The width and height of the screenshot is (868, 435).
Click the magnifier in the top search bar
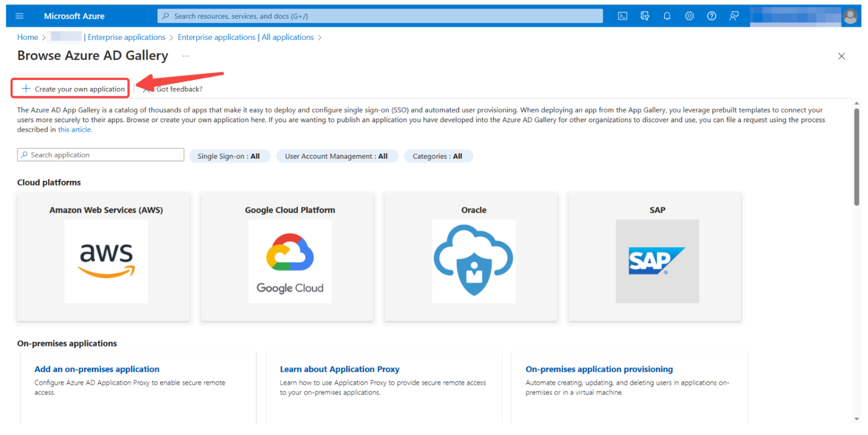(166, 16)
